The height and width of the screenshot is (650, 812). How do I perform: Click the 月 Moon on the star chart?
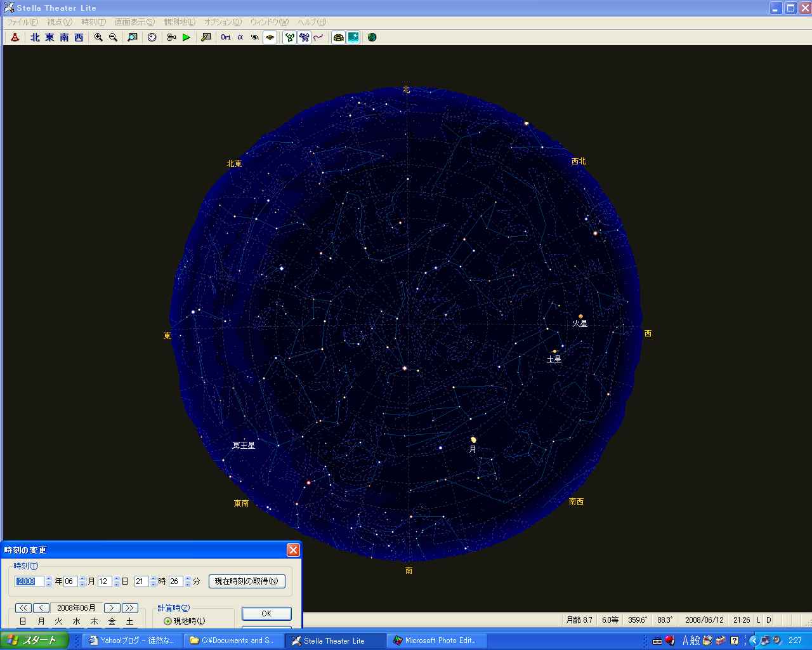click(x=473, y=439)
